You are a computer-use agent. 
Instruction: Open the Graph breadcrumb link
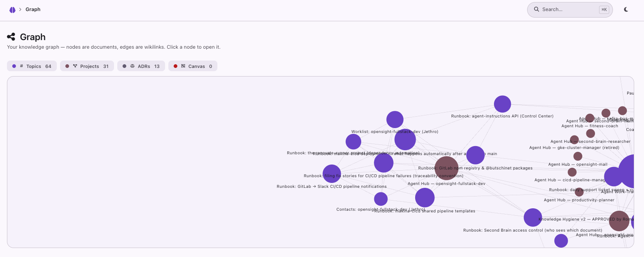pyautogui.click(x=33, y=9)
